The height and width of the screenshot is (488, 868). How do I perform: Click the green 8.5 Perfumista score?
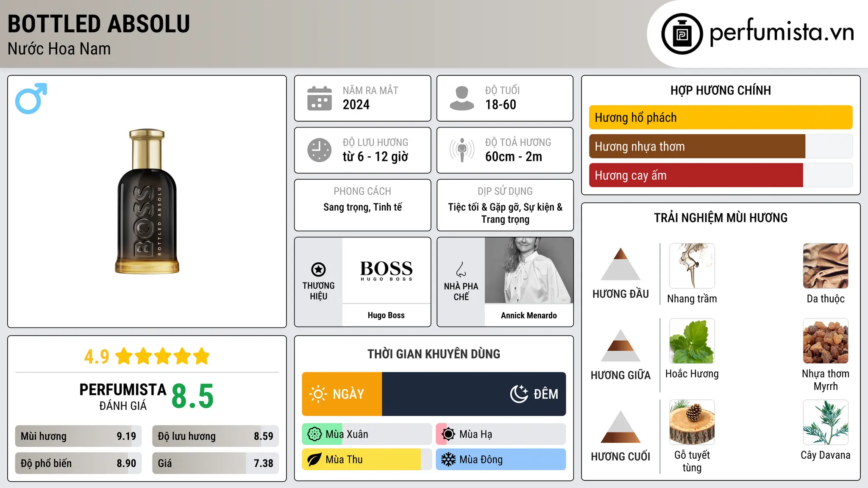(192, 396)
